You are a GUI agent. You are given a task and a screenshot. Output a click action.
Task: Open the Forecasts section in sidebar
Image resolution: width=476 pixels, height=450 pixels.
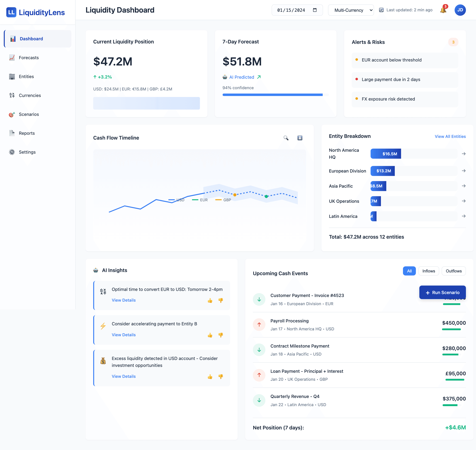(29, 58)
